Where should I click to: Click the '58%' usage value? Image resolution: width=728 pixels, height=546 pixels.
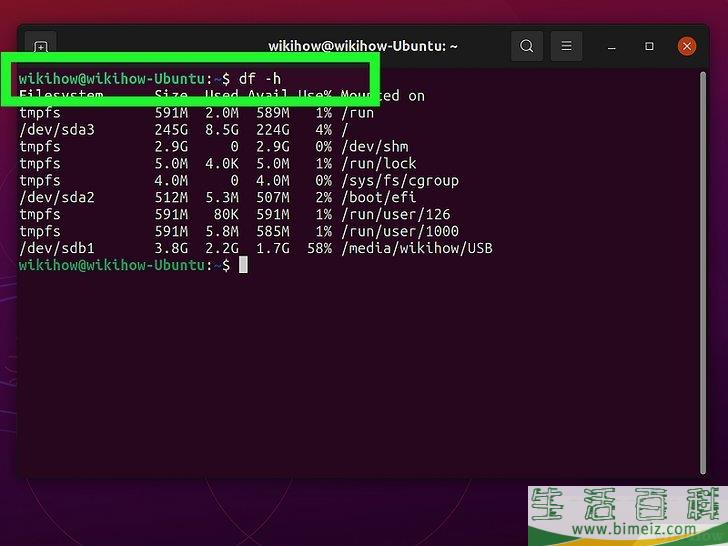point(319,248)
